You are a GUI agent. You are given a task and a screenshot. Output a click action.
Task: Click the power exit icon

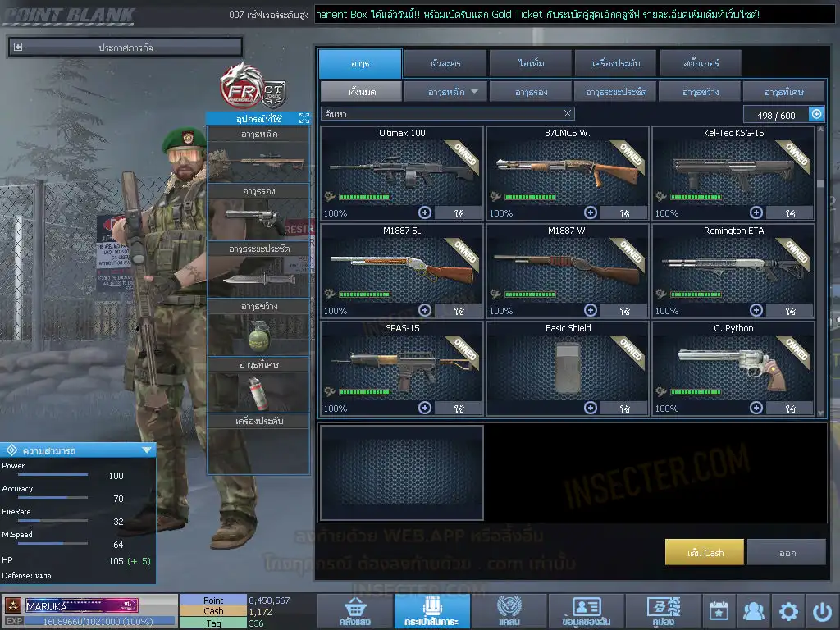[822, 611]
